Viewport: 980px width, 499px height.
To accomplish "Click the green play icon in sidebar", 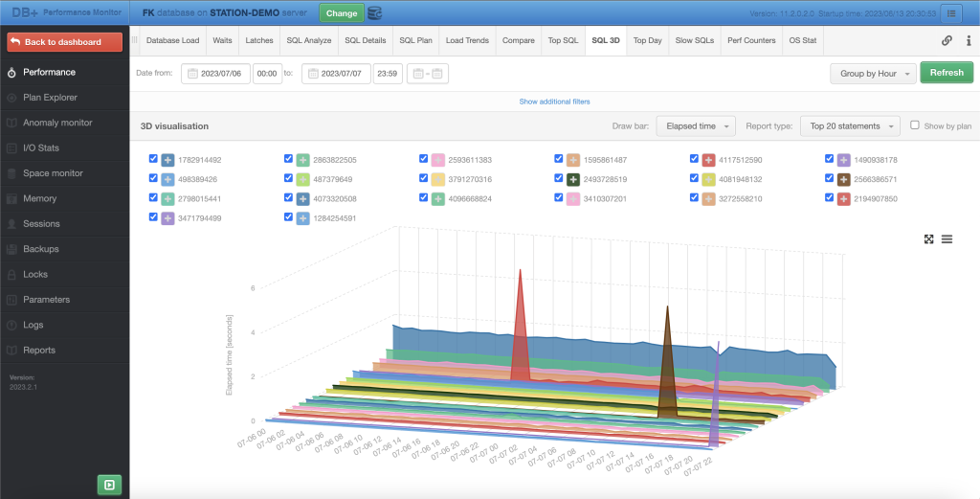I will [x=109, y=484].
